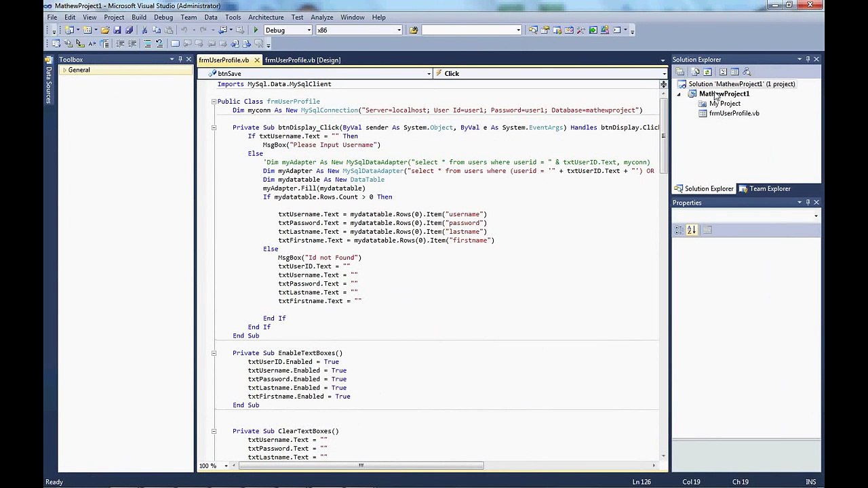Click View Class Diagram icon in Solution Explorer
Screen dimensions: 868x488
(747, 72)
